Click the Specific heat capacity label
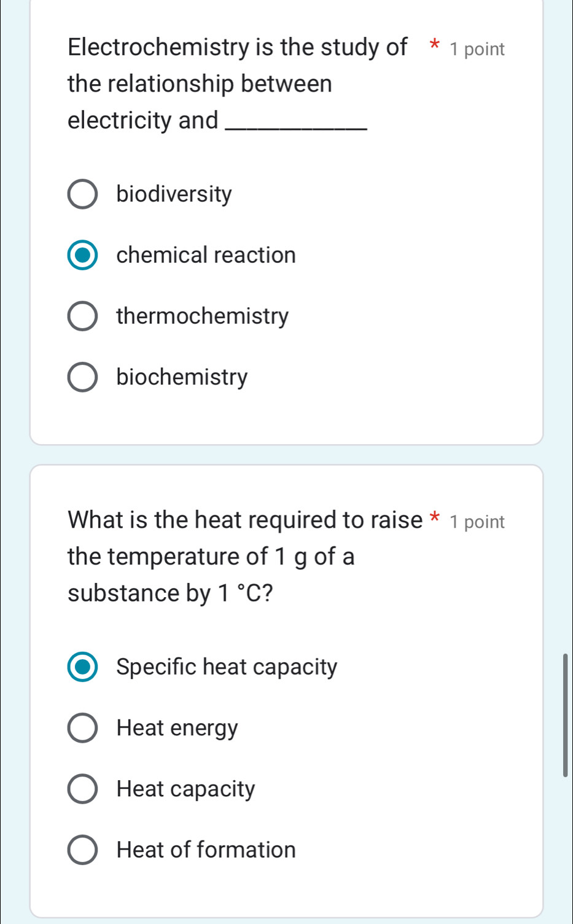Viewport: 573px width, 924px height. 227,667
